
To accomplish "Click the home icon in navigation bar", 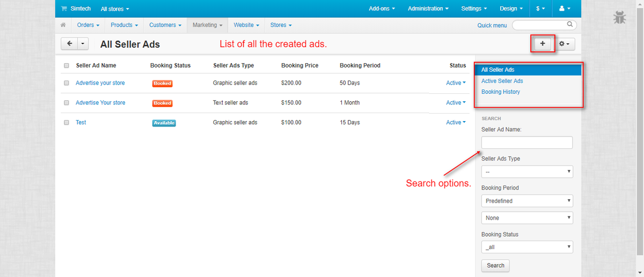I will tap(63, 25).
